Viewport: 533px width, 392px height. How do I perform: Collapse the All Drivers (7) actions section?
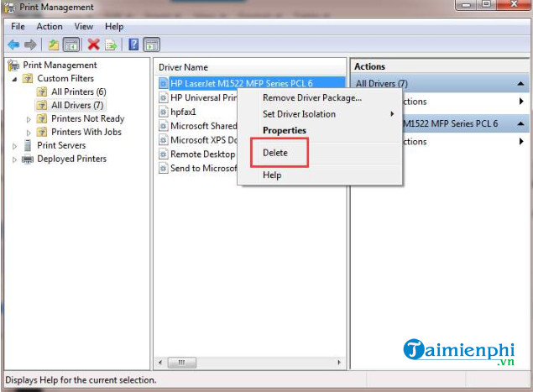(520, 84)
